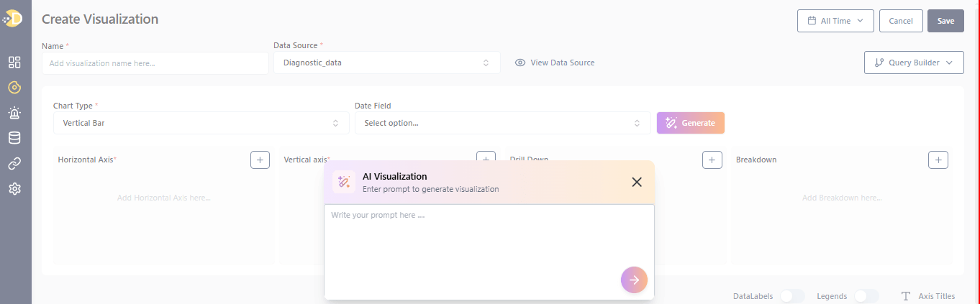
Task: Open the Query Builder dropdown
Action: (913, 63)
